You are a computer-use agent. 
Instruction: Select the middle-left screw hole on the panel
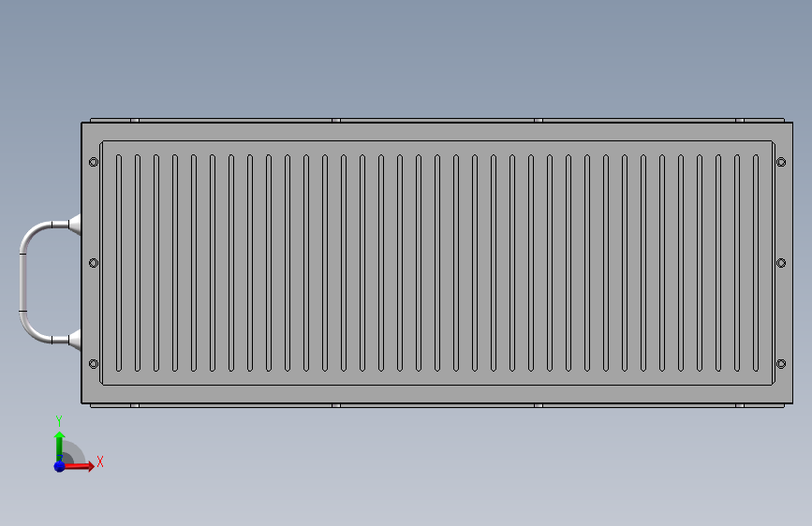coord(94,263)
